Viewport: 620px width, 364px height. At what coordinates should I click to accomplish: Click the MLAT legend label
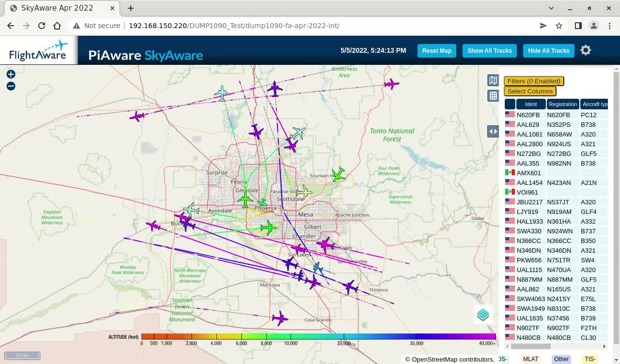coord(531,359)
